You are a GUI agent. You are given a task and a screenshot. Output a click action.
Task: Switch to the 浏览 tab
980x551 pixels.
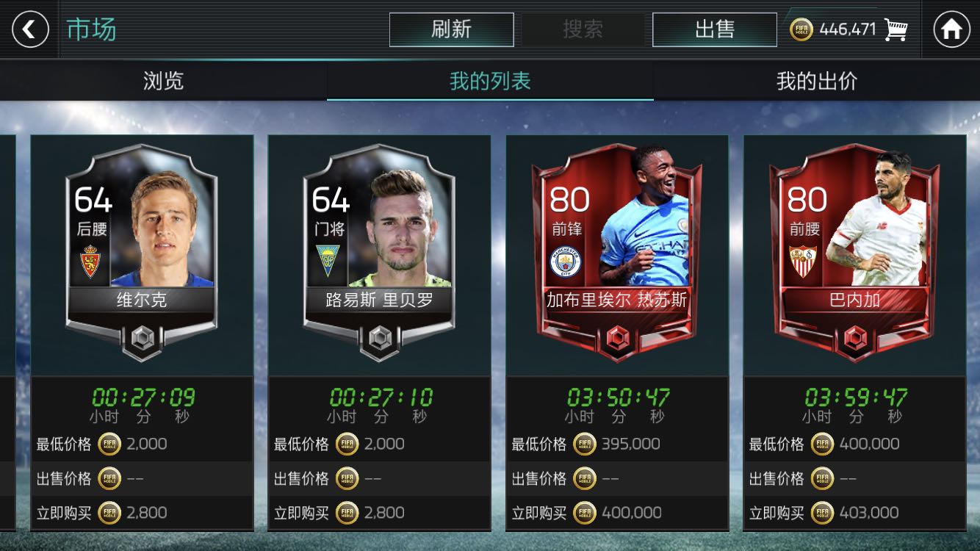coord(163,81)
